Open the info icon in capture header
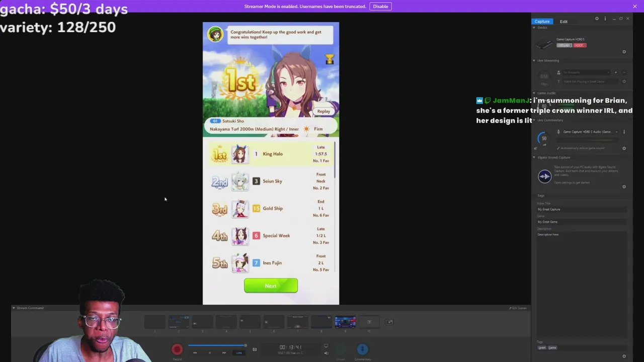644x362 pixels. point(605,19)
